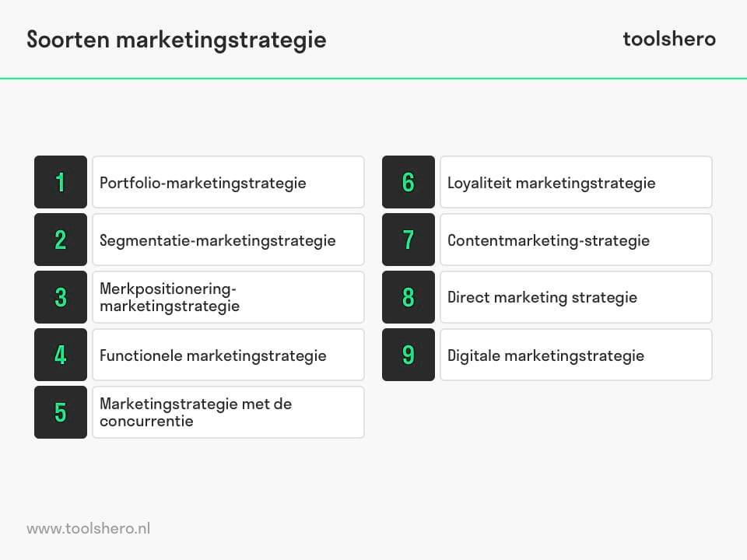Screen dimensions: 747x560
Task: Click Contentmarketing-strategie box
Action: click(x=576, y=240)
